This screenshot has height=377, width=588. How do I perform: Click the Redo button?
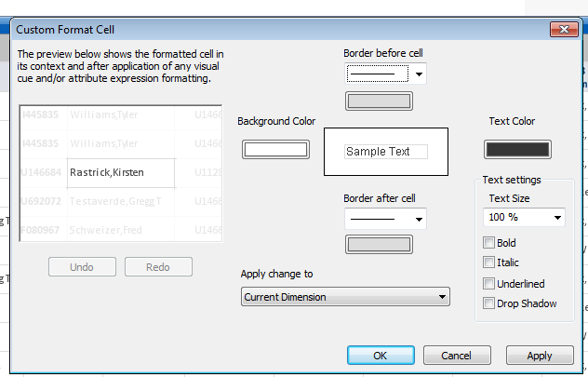click(158, 267)
